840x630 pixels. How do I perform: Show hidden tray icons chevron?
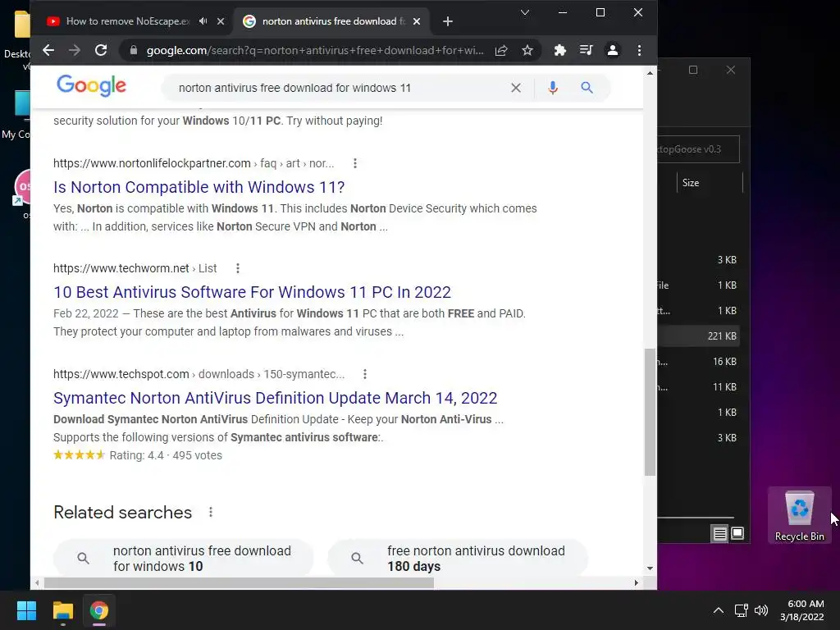click(719, 610)
